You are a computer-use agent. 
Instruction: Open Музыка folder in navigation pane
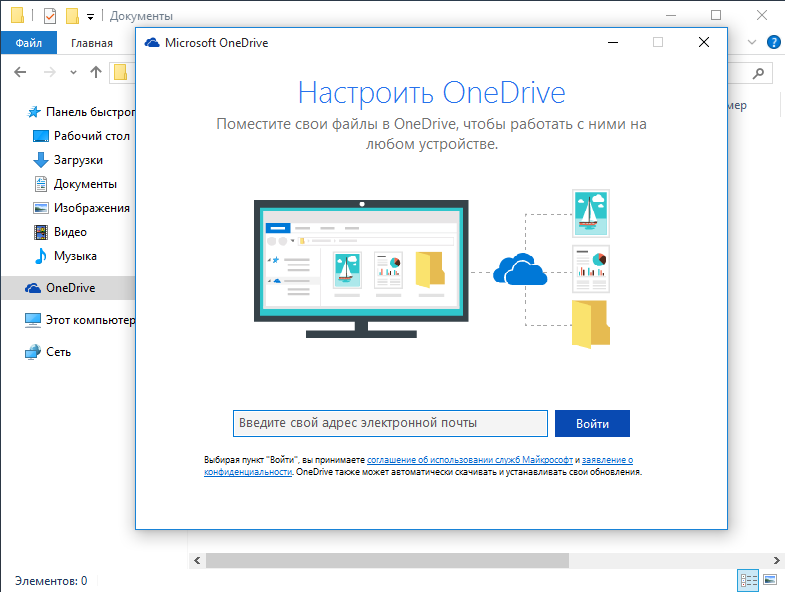point(75,256)
